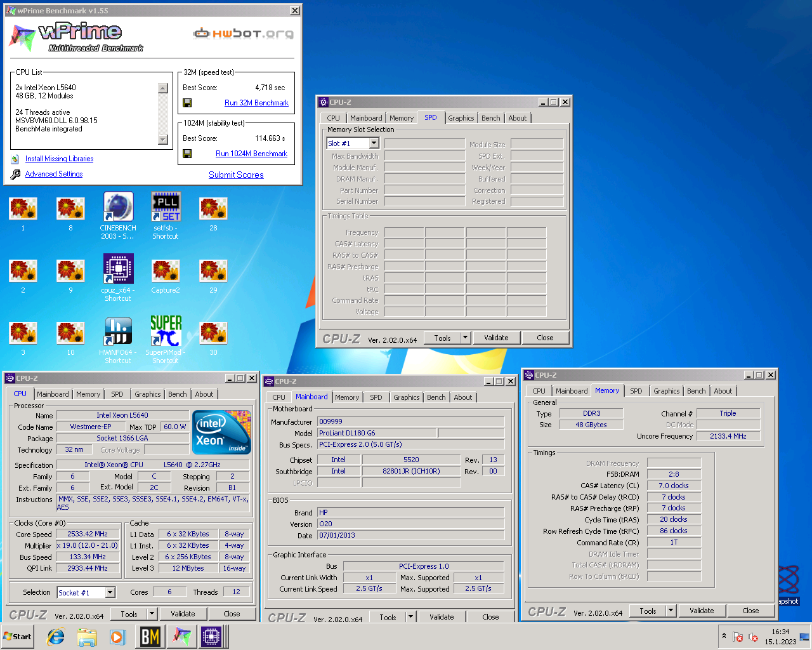Open desktop image file named 28
The height and width of the screenshot is (650, 812).
click(213, 214)
